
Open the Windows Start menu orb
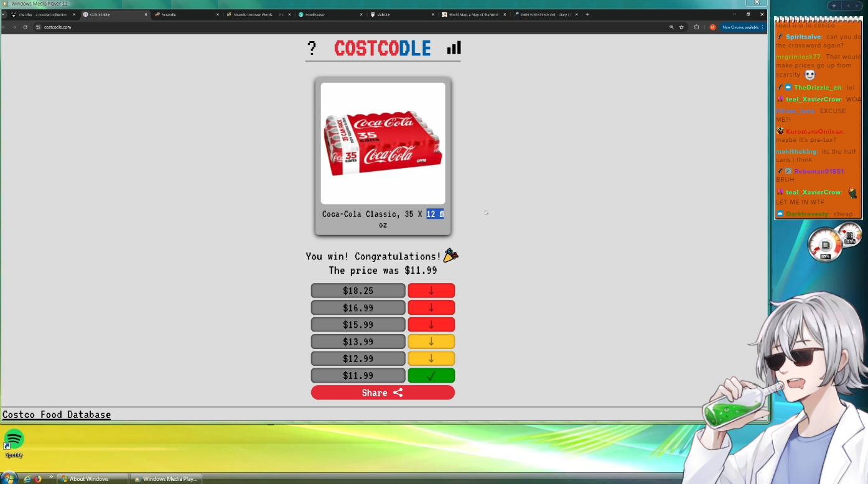[x=9, y=478]
